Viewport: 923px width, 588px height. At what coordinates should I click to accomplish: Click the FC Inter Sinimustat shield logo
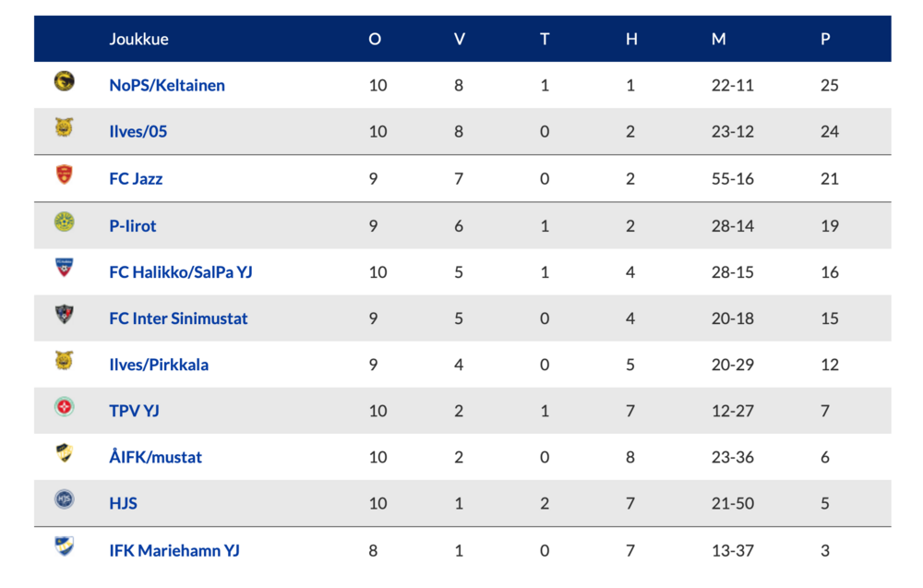(65, 314)
